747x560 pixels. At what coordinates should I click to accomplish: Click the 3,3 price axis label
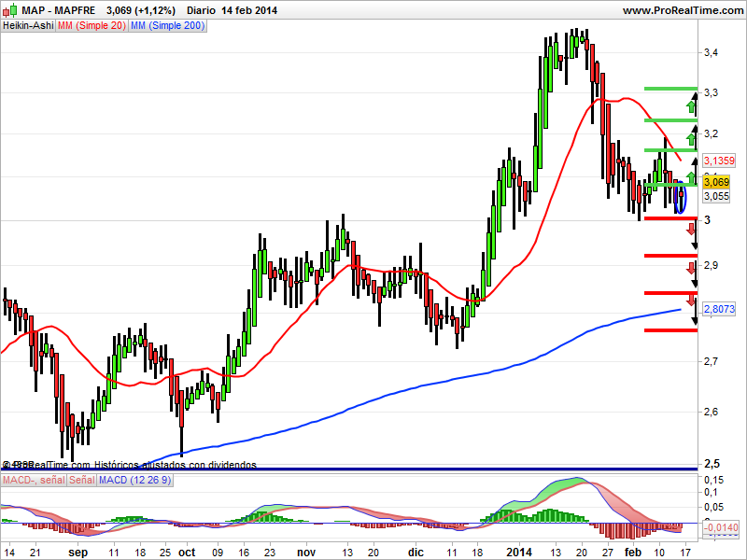[711, 92]
